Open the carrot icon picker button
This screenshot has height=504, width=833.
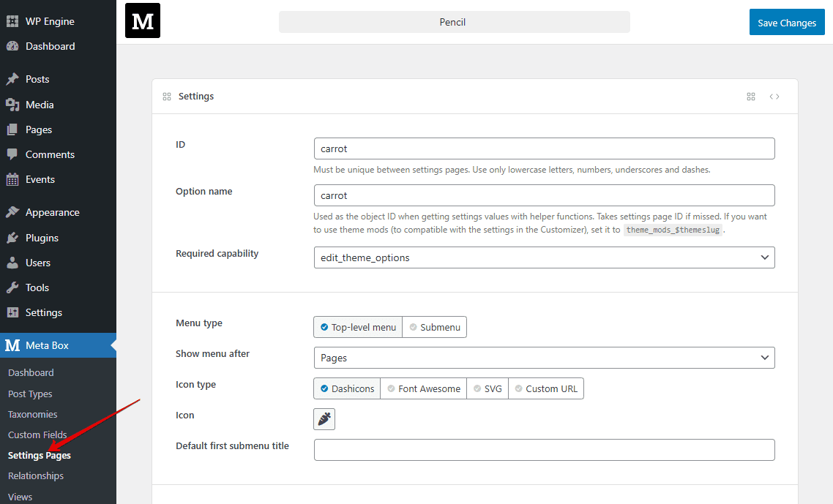324,418
